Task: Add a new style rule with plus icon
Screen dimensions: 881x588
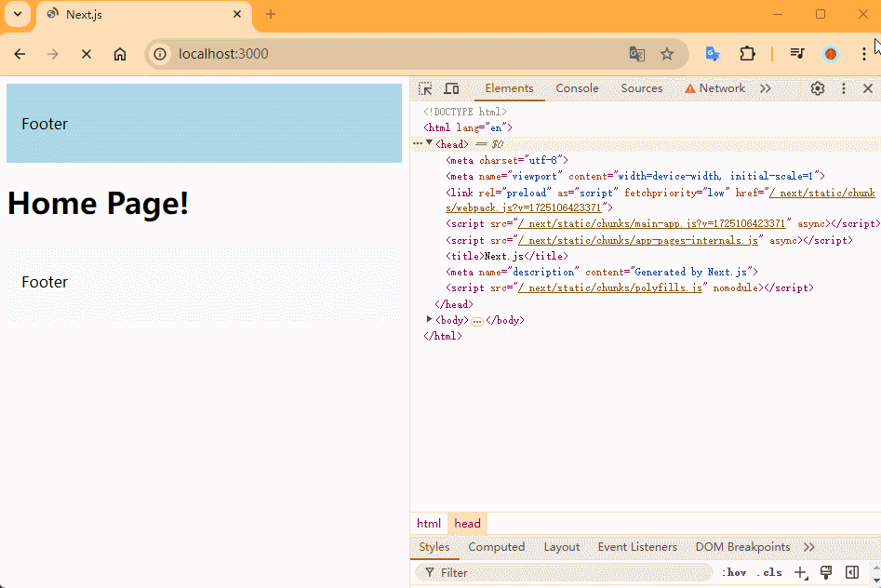Action: click(800, 572)
